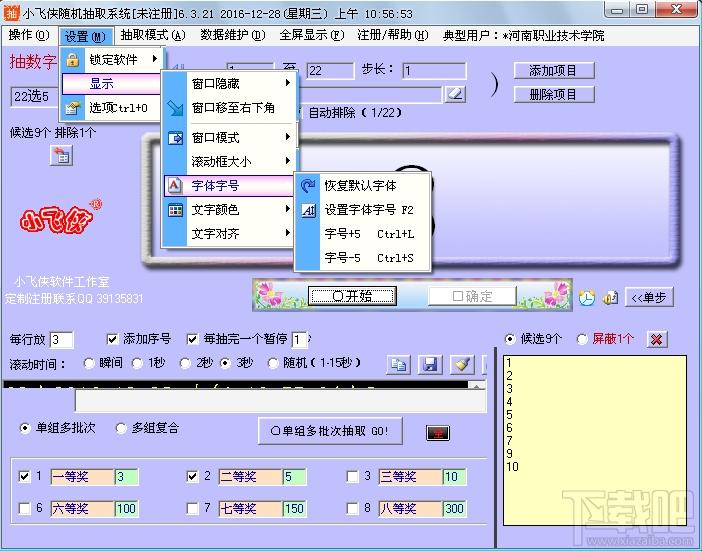The width and height of the screenshot is (702, 551).
Task: Click the AI icon beside 设置字体字号
Action: coord(308,210)
